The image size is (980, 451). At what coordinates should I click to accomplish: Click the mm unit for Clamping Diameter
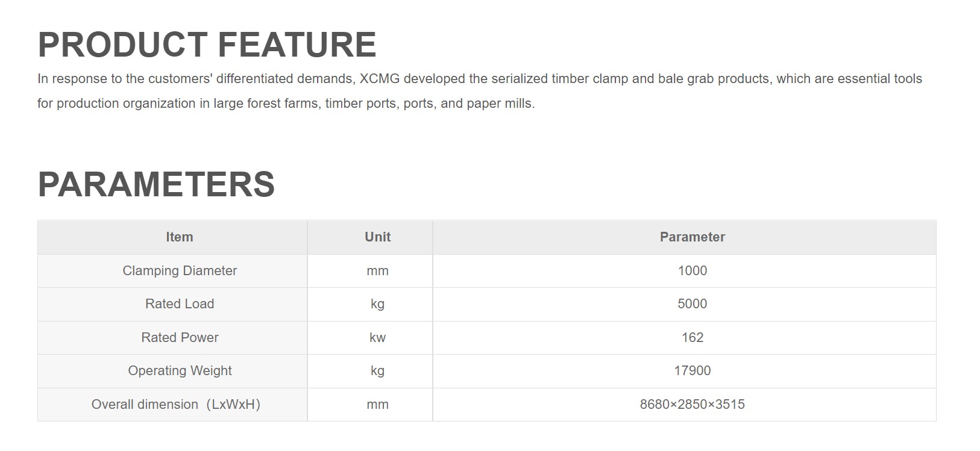click(377, 271)
